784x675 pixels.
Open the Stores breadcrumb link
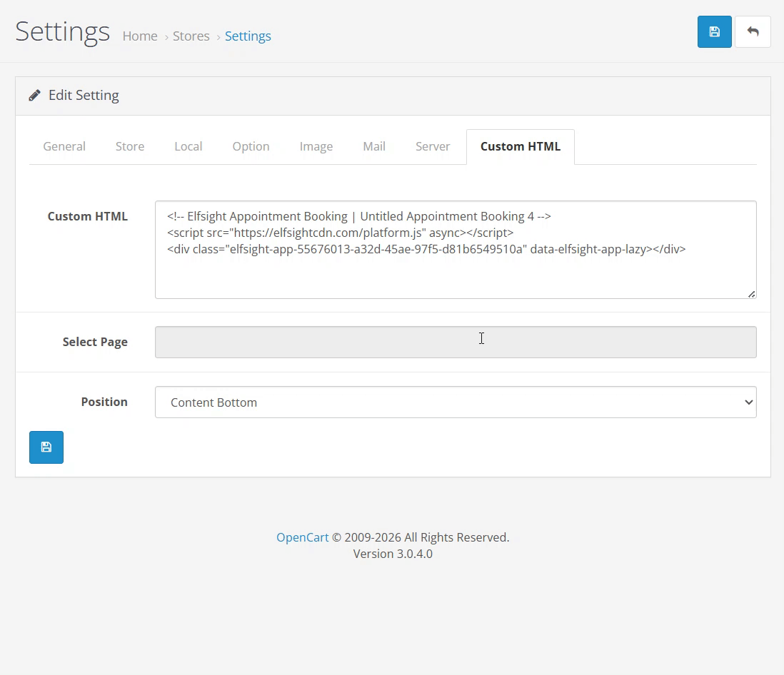pyautogui.click(x=191, y=36)
